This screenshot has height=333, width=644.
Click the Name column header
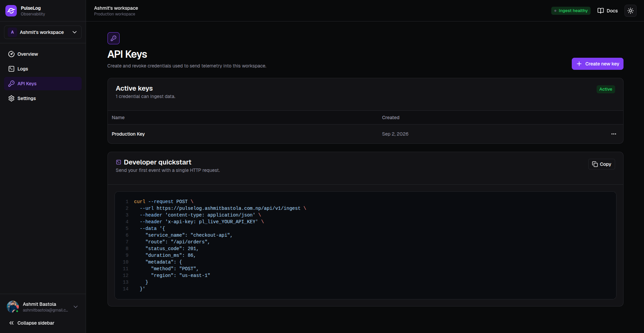(118, 117)
